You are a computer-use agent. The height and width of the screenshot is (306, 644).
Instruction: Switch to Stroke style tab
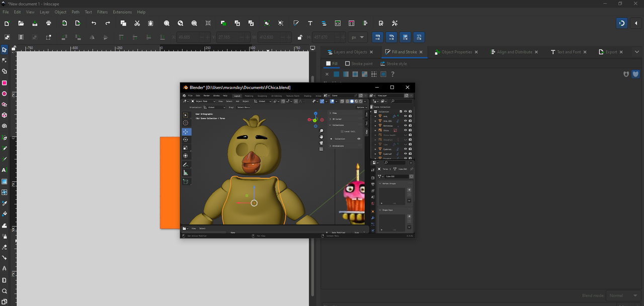coord(393,64)
